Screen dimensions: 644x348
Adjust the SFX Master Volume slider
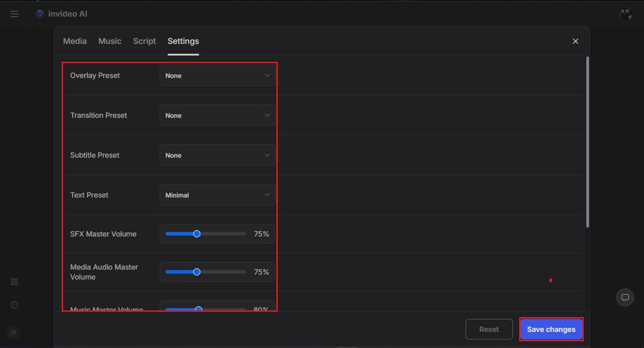click(x=206, y=234)
